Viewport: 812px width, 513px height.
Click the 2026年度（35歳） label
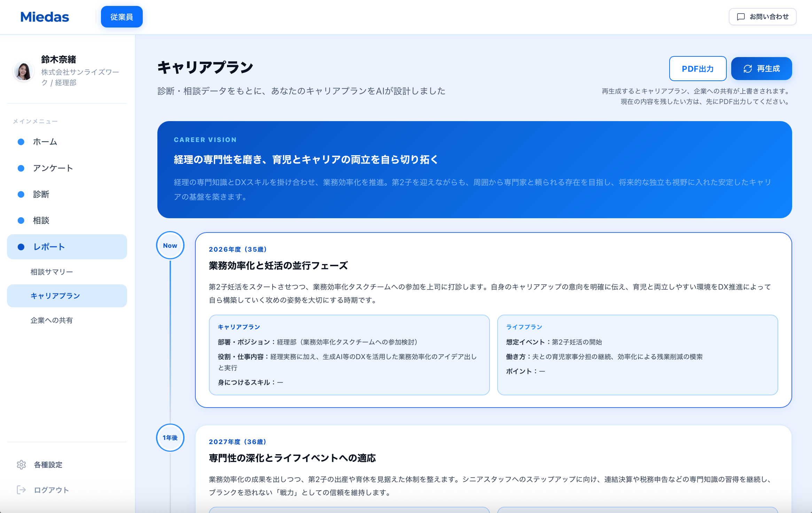[238, 249]
